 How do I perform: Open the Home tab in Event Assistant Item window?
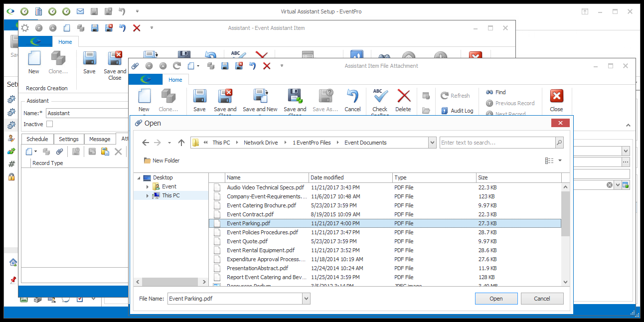click(x=65, y=42)
